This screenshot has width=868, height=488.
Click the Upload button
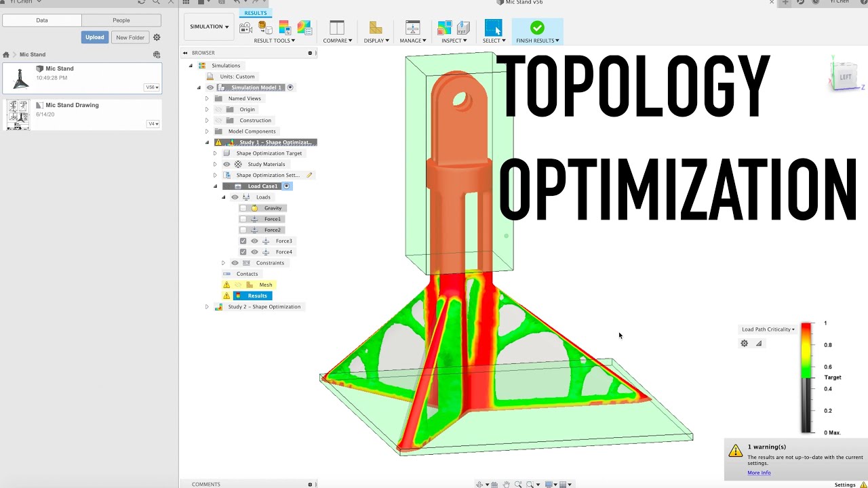(x=95, y=37)
